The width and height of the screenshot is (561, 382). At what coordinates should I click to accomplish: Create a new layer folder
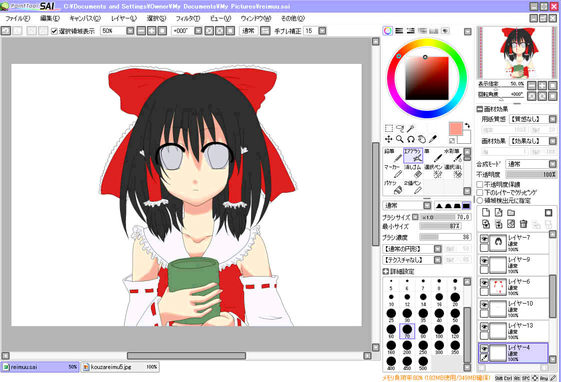[511, 212]
